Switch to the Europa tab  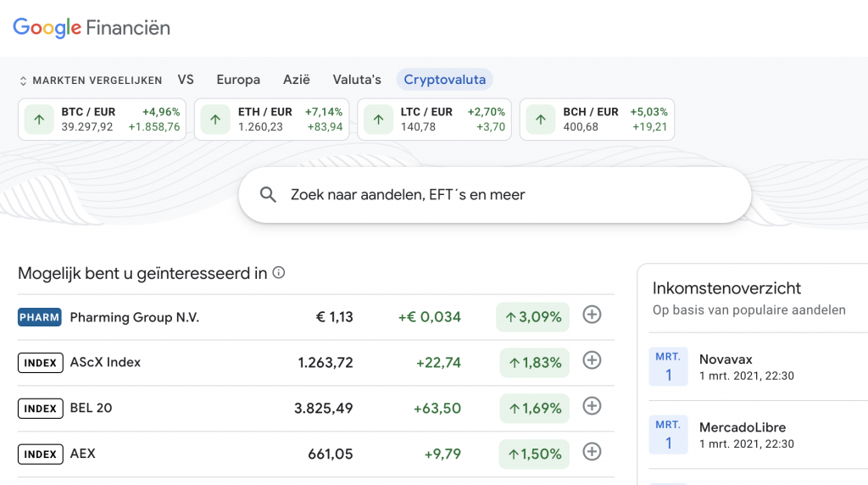238,80
